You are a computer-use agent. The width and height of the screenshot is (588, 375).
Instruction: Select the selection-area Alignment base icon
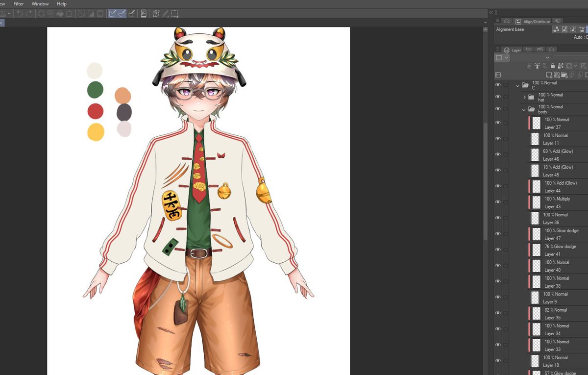[x=573, y=30]
